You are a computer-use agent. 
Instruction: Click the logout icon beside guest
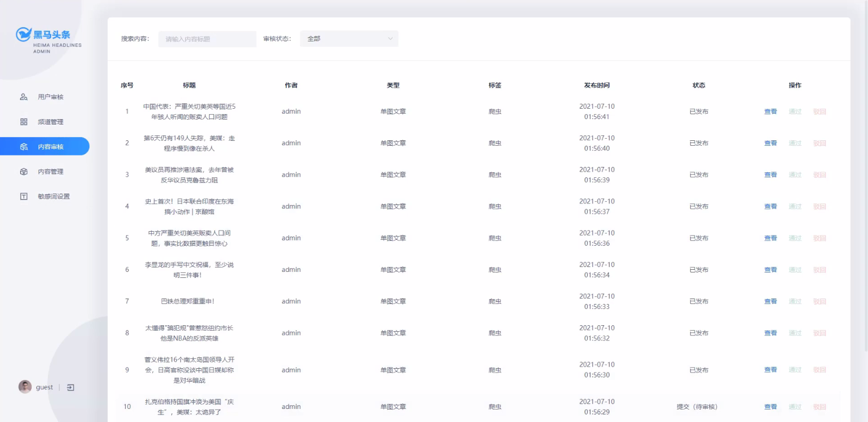click(x=70, y=388)
